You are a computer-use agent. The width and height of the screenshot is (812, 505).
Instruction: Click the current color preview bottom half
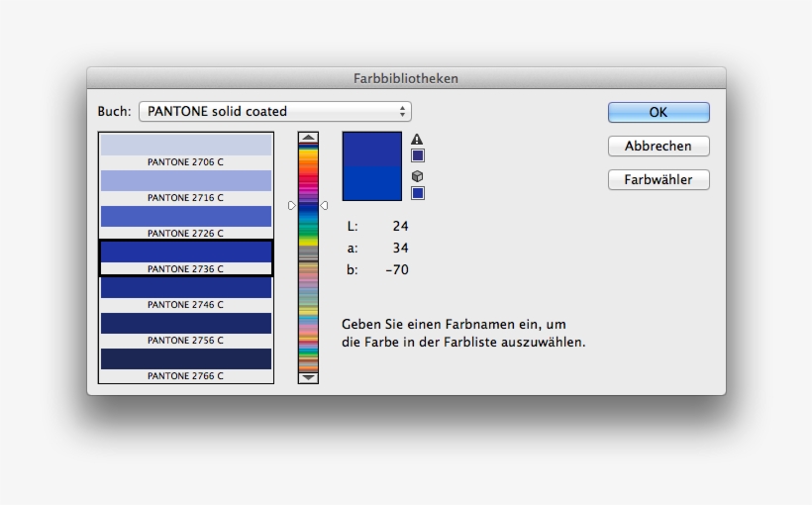371,183
